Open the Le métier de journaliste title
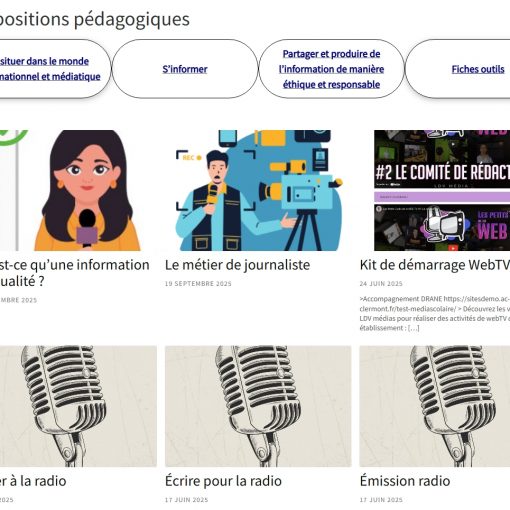This screenshot has width=510, height=510. [237, 265]
